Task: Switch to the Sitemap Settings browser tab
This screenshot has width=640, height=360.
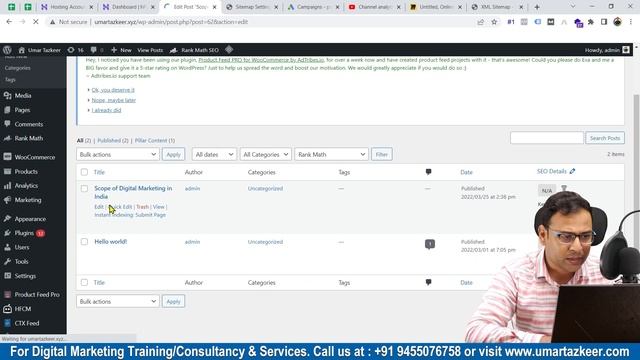Action: tap(252, 7)
